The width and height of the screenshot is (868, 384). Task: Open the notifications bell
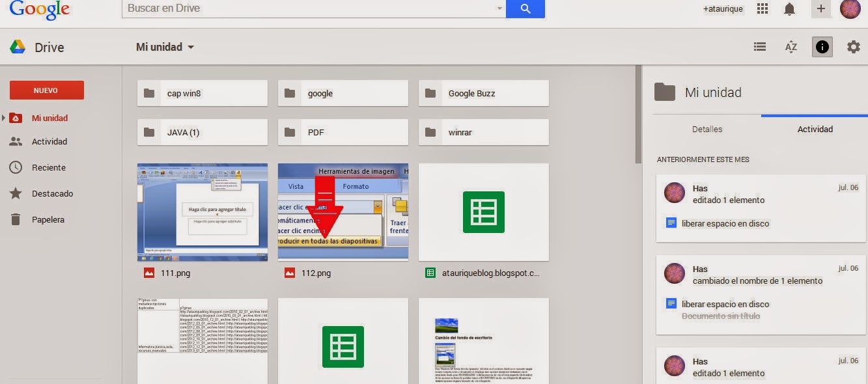(x=790, y=9)
